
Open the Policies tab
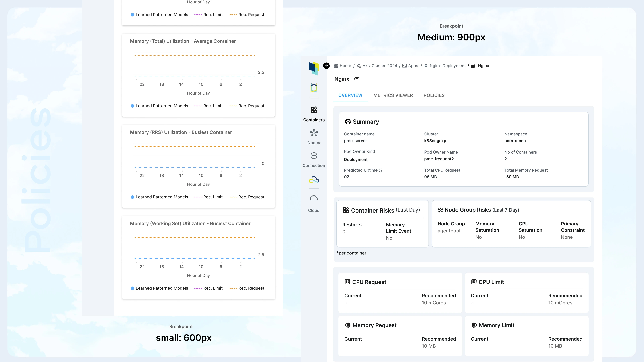(x=434, y=95)
